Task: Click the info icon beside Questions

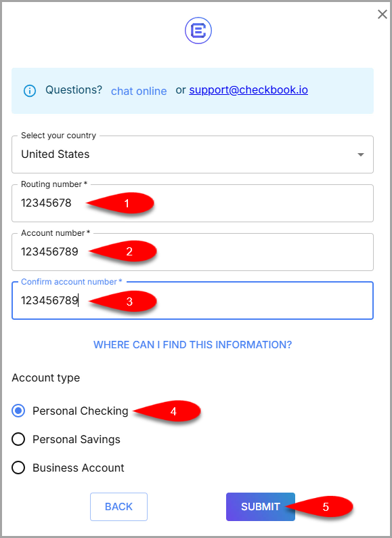Action: coord(30,91)
